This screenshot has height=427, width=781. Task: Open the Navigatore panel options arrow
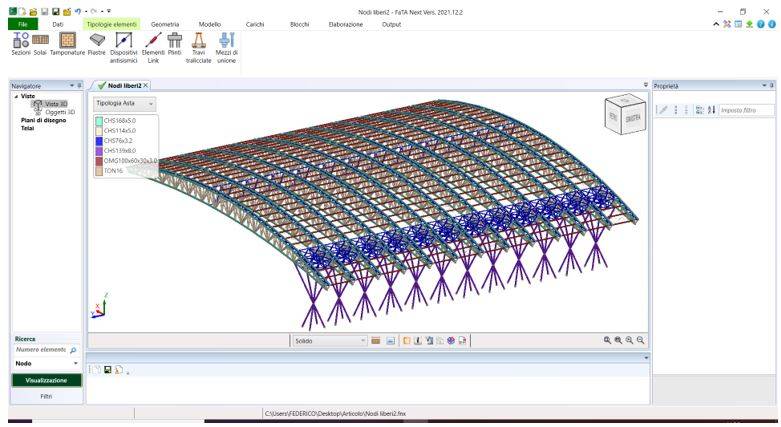tap(72, 86)
